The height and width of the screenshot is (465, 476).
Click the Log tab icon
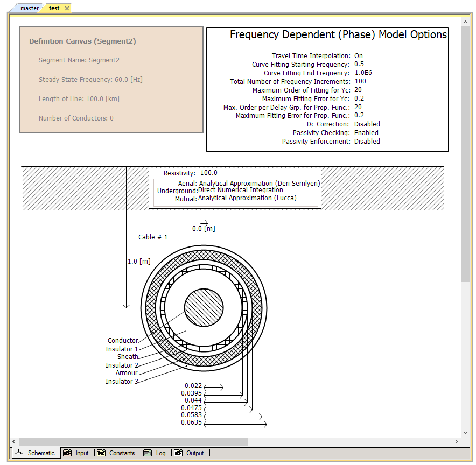(148, 453)
